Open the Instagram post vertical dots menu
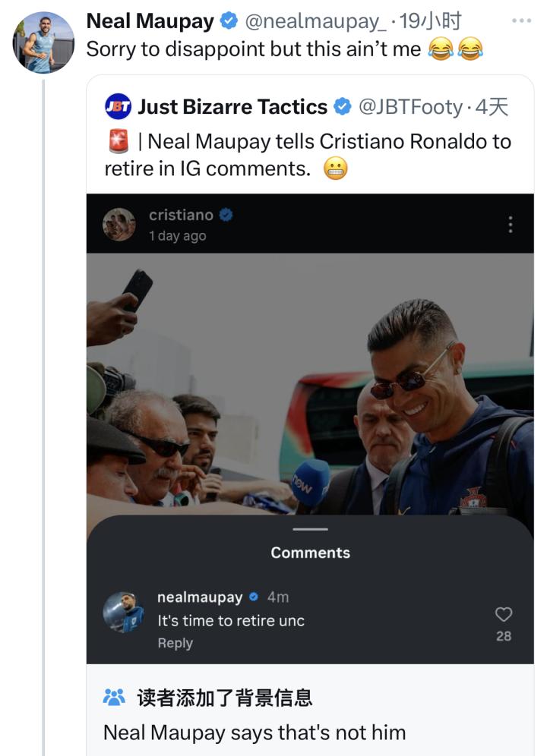Viewport: 547px width, 756px height. point(510,225)
